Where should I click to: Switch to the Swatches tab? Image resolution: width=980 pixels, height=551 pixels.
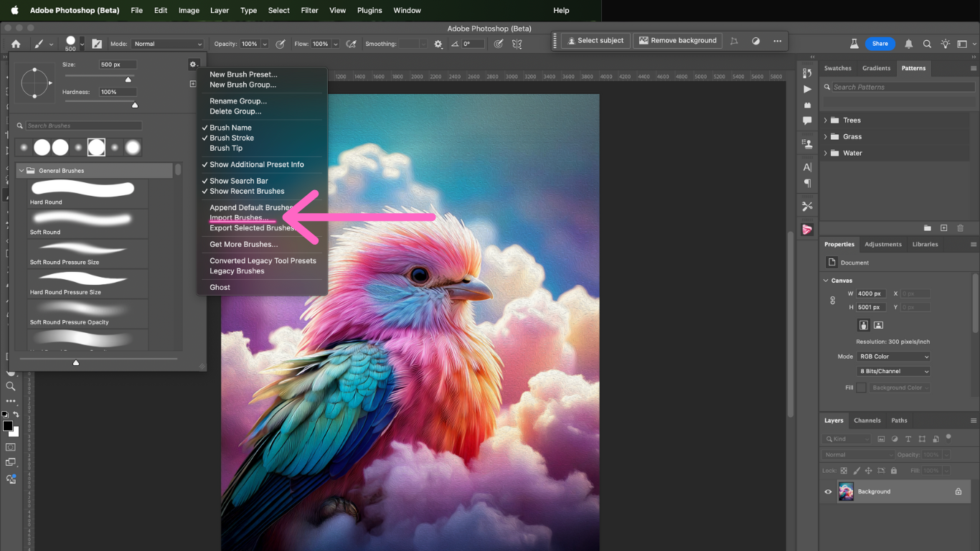click(837, 68)
